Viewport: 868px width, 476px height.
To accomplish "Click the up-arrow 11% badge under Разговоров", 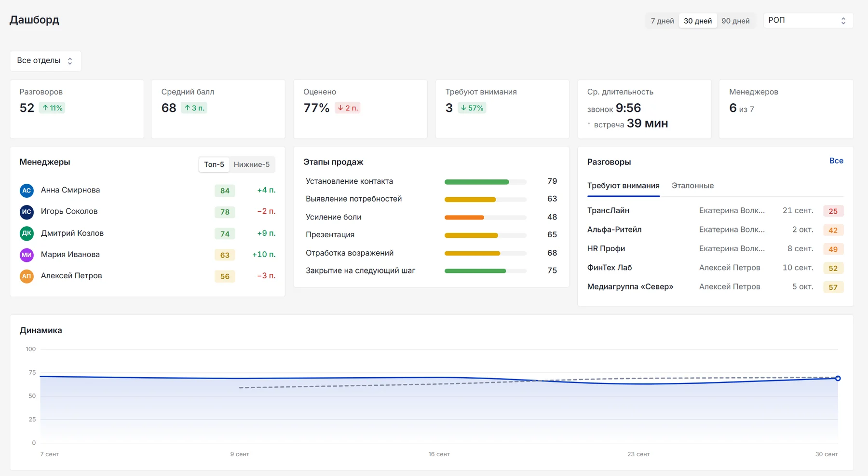I will 52,108.
